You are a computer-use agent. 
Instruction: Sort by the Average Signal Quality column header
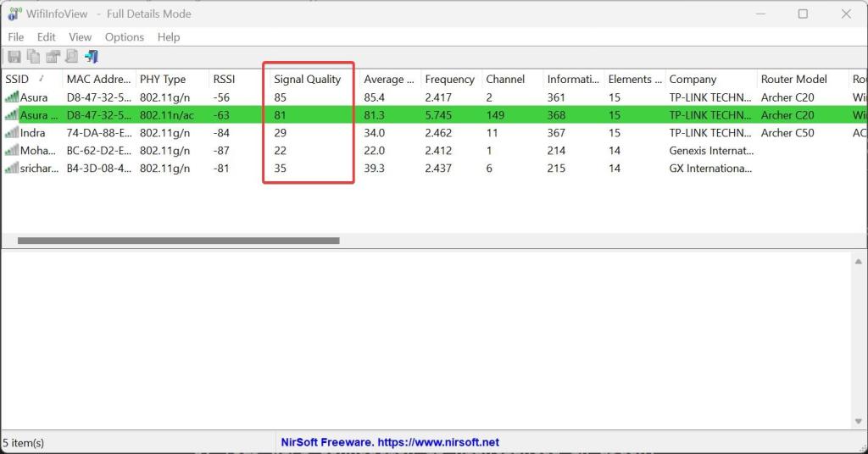(390, 79)
